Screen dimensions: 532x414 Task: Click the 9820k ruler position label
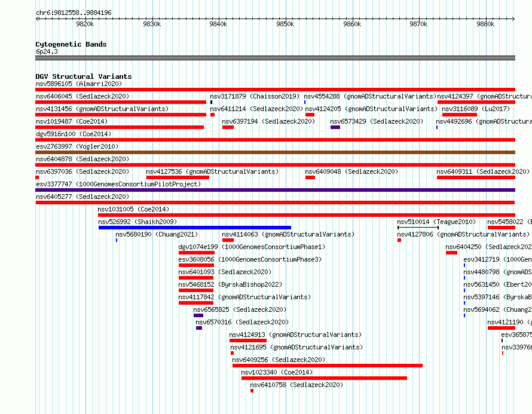(x=85, y=24)
